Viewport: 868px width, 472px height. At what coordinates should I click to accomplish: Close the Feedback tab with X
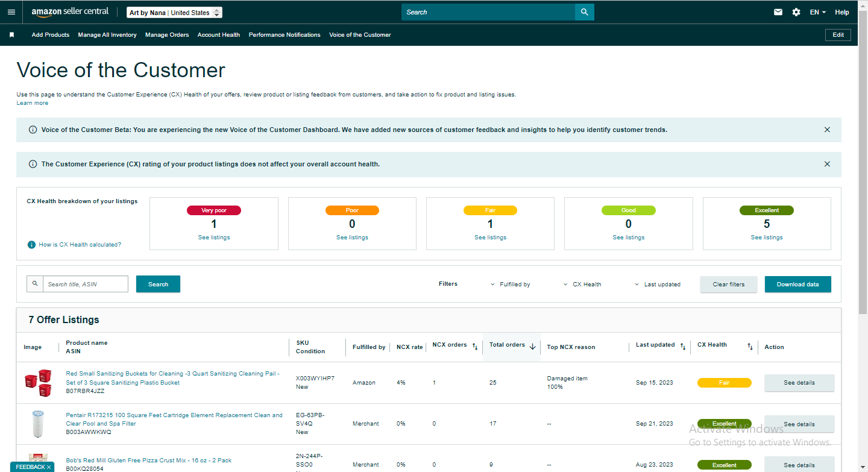pos(49,467)
